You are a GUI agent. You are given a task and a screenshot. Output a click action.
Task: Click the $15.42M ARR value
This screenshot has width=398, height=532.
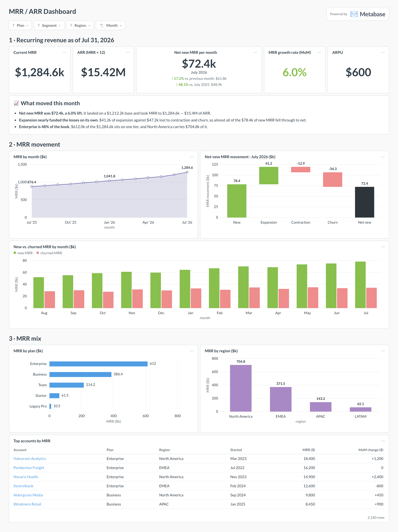(103, 72)
